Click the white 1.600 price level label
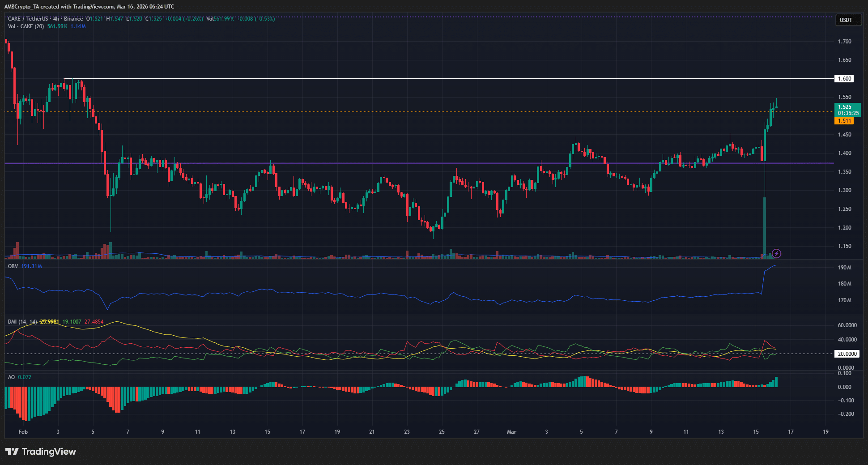The height and width of the screenshot is (465, 868). pyautogui.click(x=844, y=79)
